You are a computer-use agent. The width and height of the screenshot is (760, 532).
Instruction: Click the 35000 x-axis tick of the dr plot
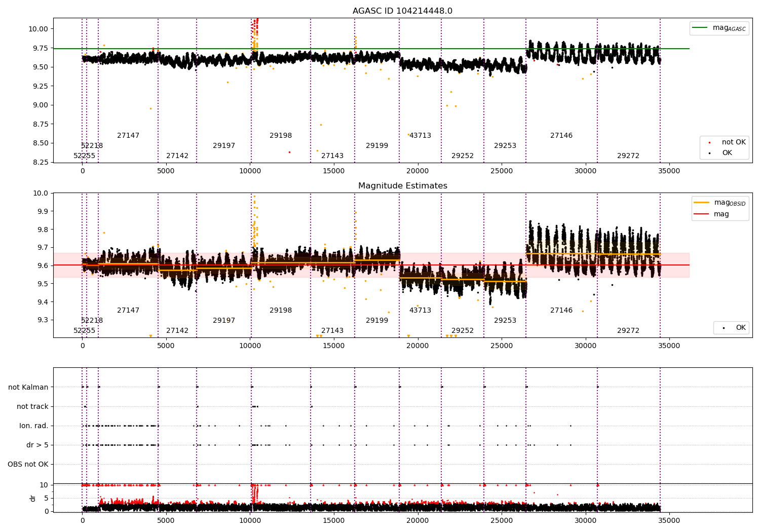[x=669, y=520]
